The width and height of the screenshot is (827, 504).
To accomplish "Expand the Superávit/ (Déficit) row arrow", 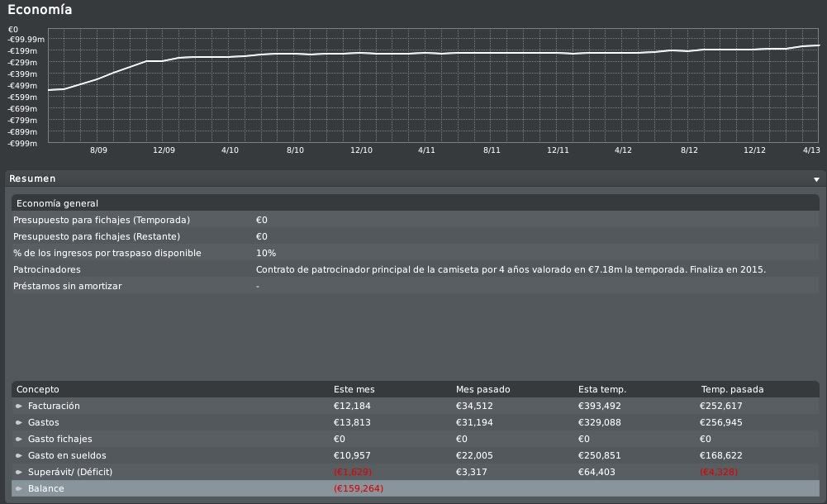I will (x=19, y=472).
